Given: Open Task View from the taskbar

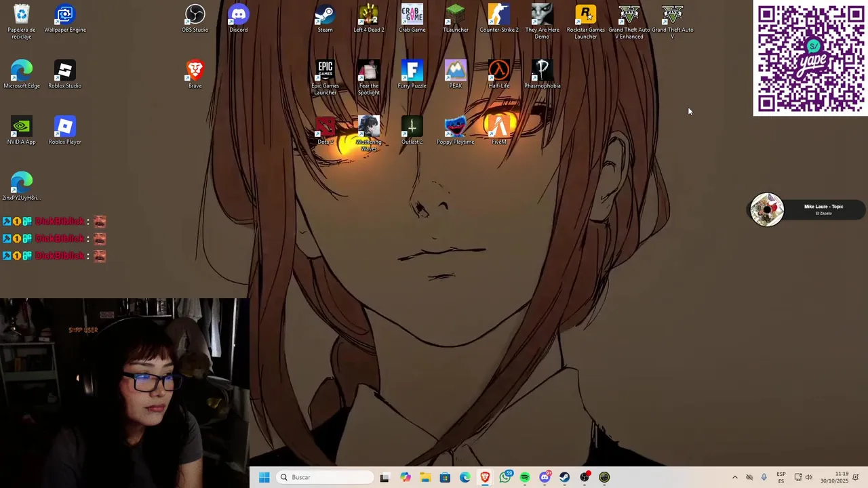Looking at the screenshot, I should click(384, 477).
